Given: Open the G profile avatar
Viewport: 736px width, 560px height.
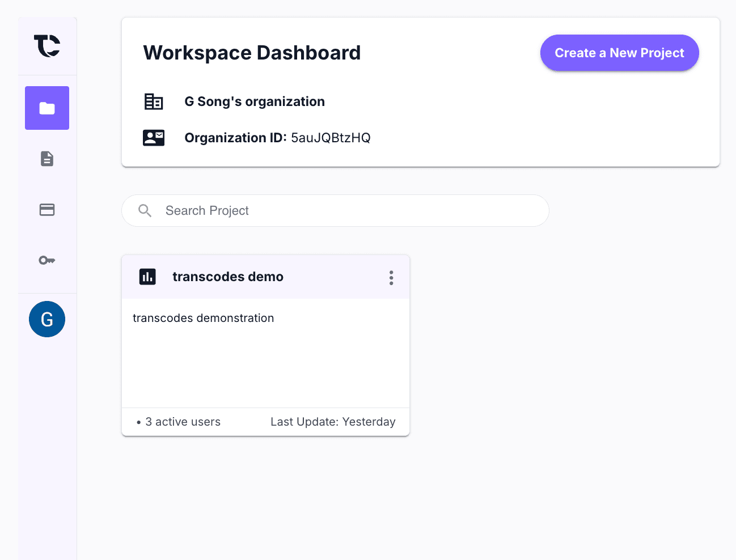Looking at the screenshot, I should click(x=47, y=319).
